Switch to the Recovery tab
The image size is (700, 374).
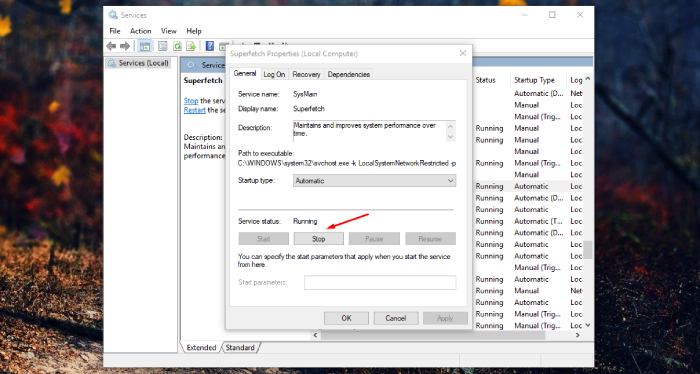[306, 75]
